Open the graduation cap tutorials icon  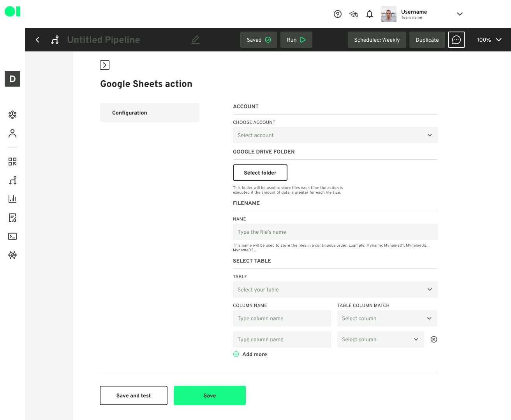[354, 14]
